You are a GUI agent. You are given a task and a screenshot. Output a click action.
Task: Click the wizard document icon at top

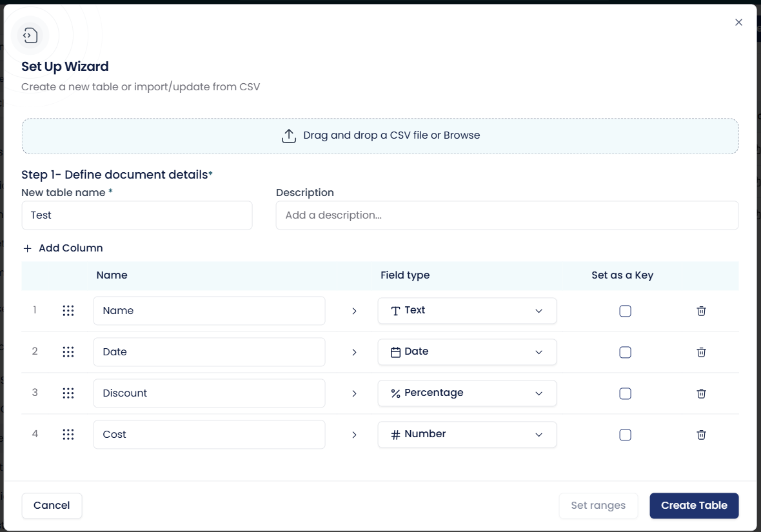click(30, 35)
